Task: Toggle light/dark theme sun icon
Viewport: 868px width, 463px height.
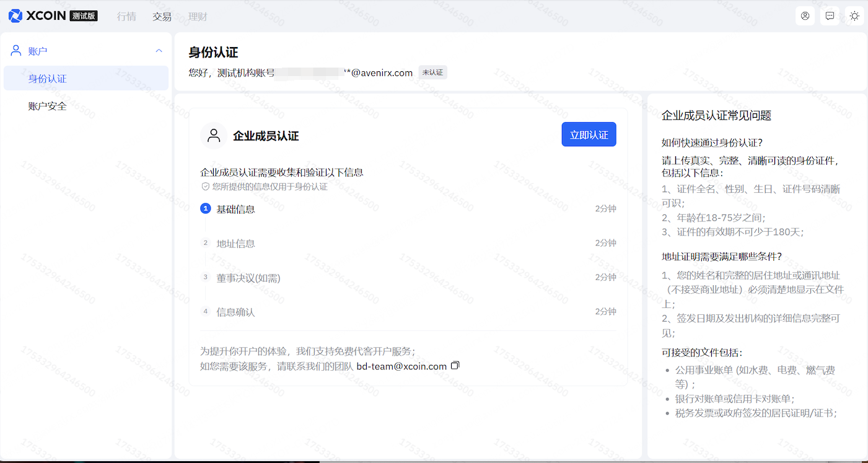Action: click(854, 16)
